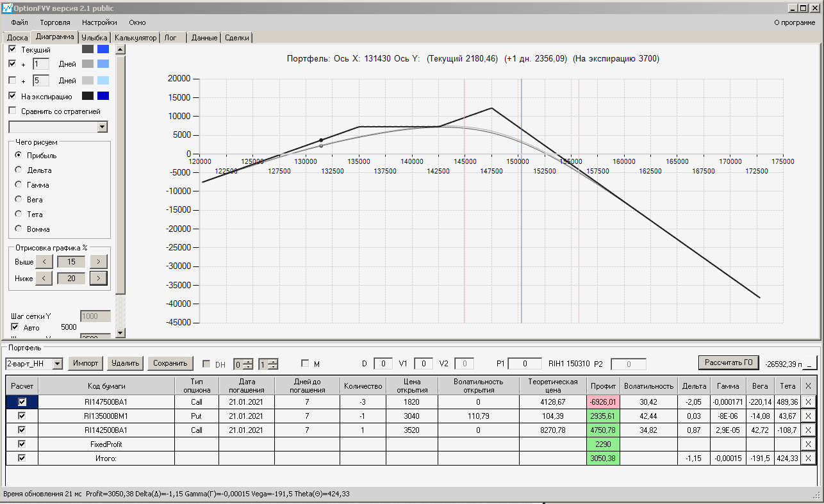Click the OptionFVV application icon in the title bar
824x504 pixels.
8,8
